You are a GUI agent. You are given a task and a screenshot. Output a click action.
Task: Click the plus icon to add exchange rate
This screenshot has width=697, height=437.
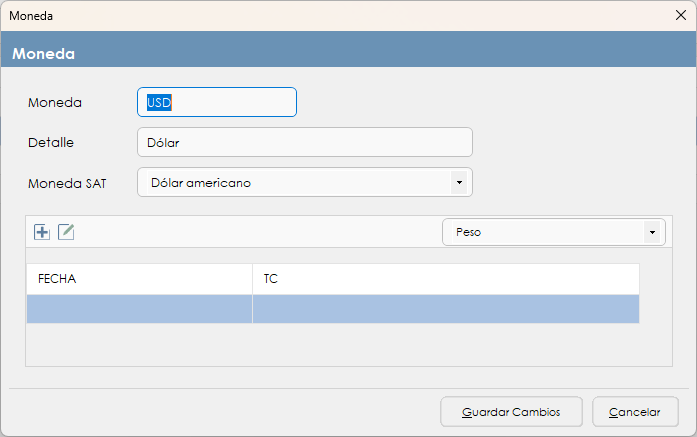tap(42, 232)
